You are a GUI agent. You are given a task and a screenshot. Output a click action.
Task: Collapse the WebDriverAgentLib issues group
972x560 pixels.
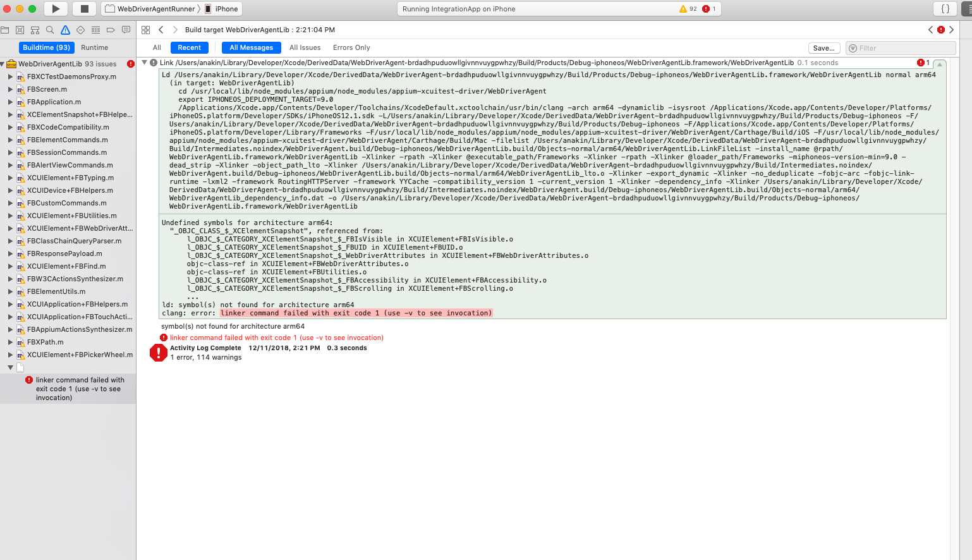(x=3, y=64)
